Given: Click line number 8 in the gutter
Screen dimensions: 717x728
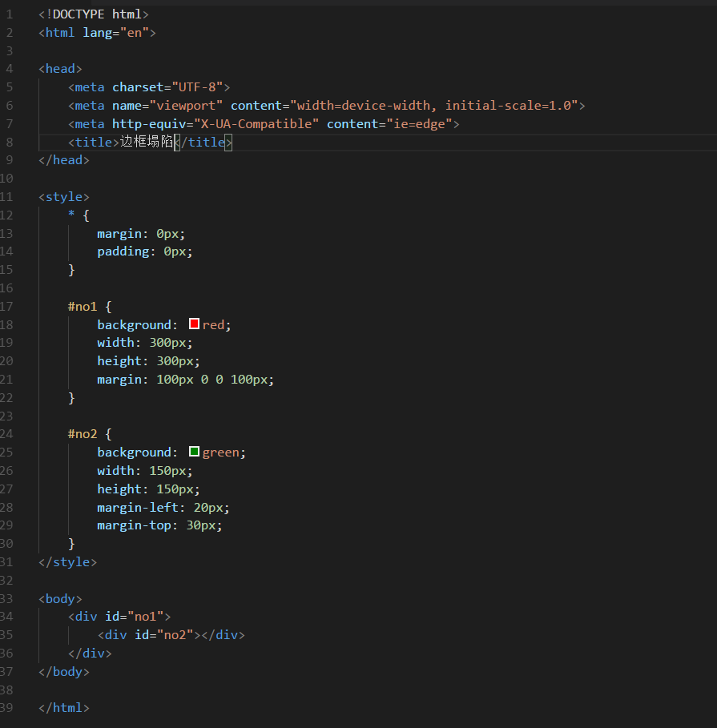Looking at the screenshot, I should point(10,142).
